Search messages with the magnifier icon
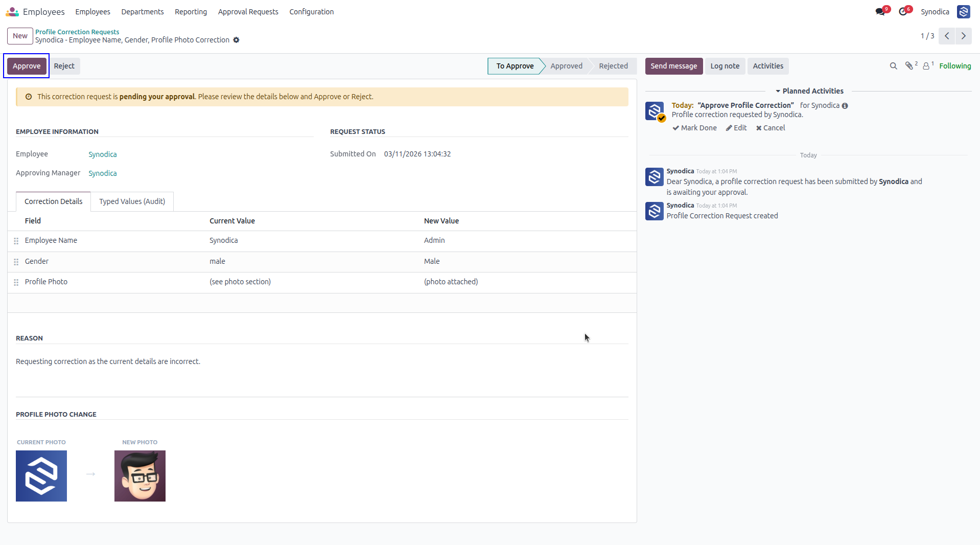 893,66
